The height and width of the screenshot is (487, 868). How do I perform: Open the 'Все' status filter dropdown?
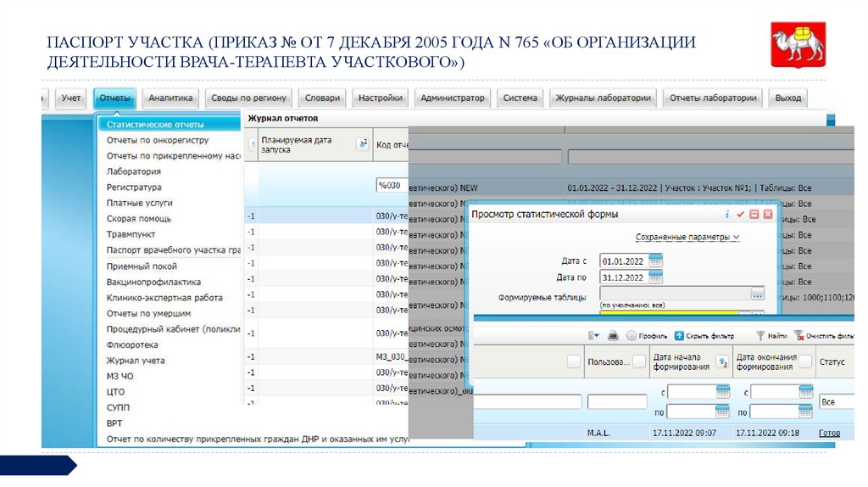click(839, 401)
